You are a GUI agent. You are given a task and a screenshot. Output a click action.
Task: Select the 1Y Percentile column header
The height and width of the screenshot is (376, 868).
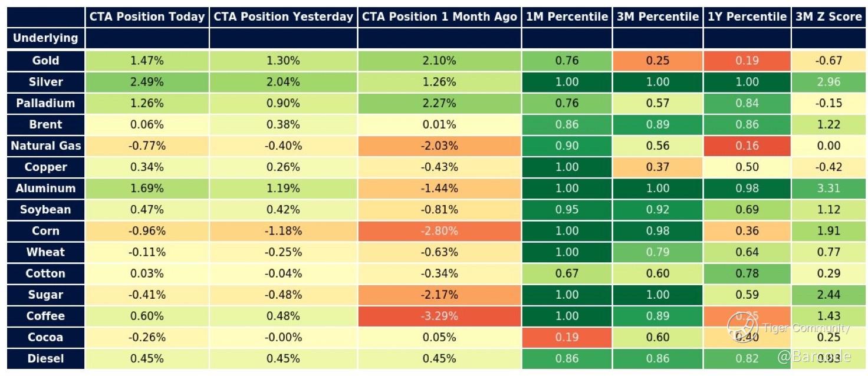coord(747,17)
